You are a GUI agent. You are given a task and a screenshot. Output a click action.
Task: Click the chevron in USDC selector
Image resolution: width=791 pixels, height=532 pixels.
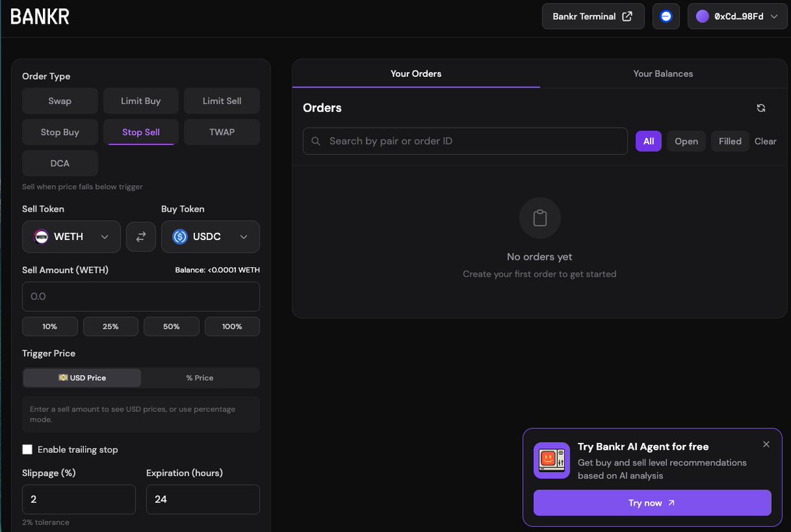coord(244,237)
